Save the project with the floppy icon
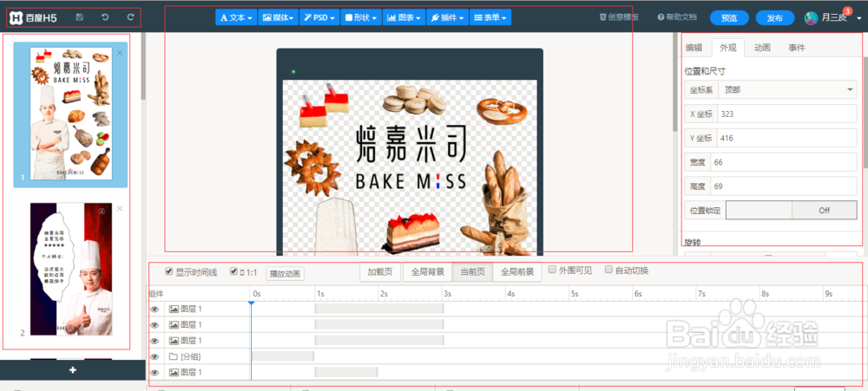868x391 pixels. coord(80,17)
